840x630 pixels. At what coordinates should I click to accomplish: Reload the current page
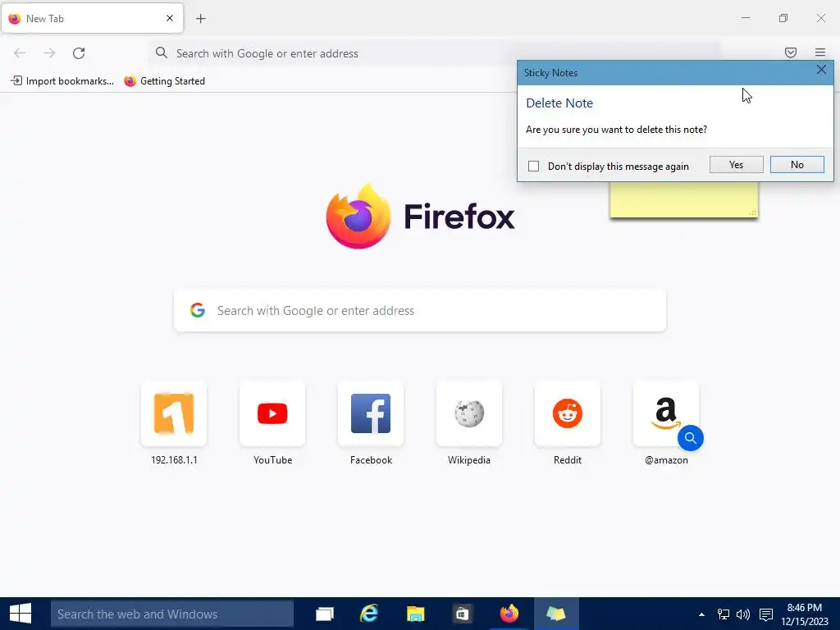79,53
